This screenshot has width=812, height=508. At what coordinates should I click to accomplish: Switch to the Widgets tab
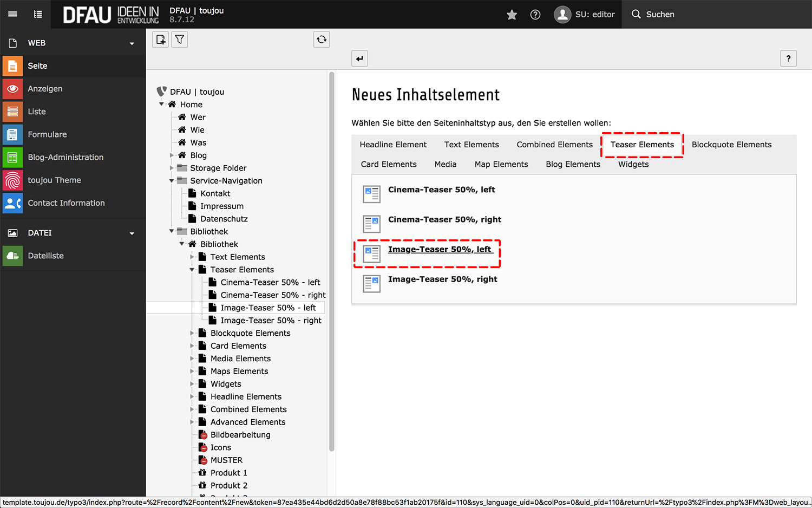633,164
